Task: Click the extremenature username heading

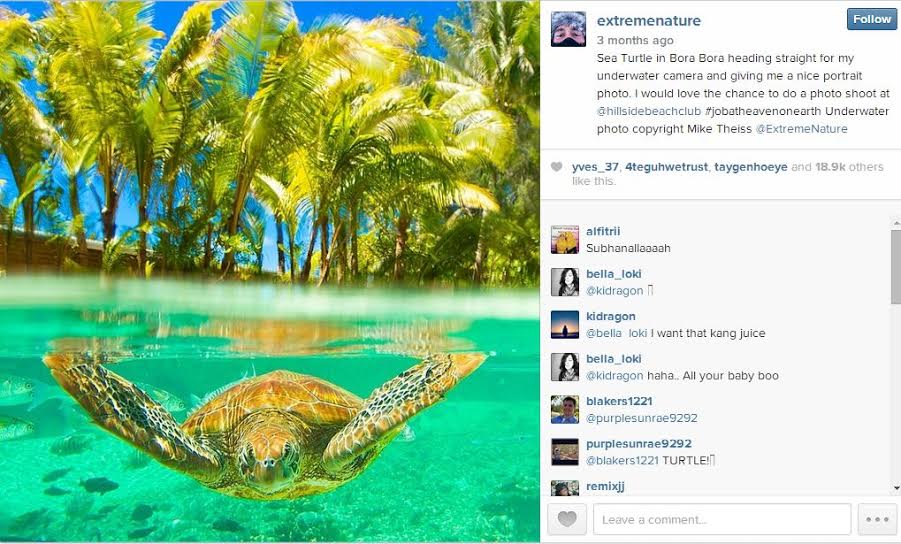Action: (x=648, y=21)
